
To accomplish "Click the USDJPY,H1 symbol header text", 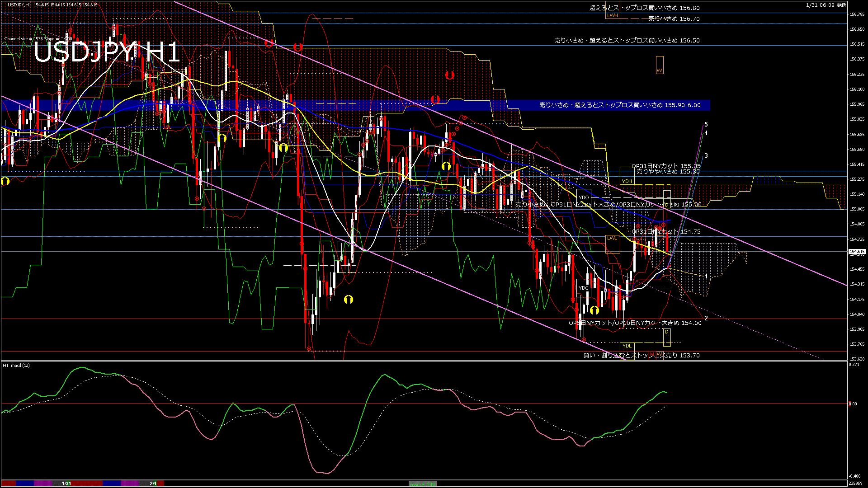I will point(19,5).
